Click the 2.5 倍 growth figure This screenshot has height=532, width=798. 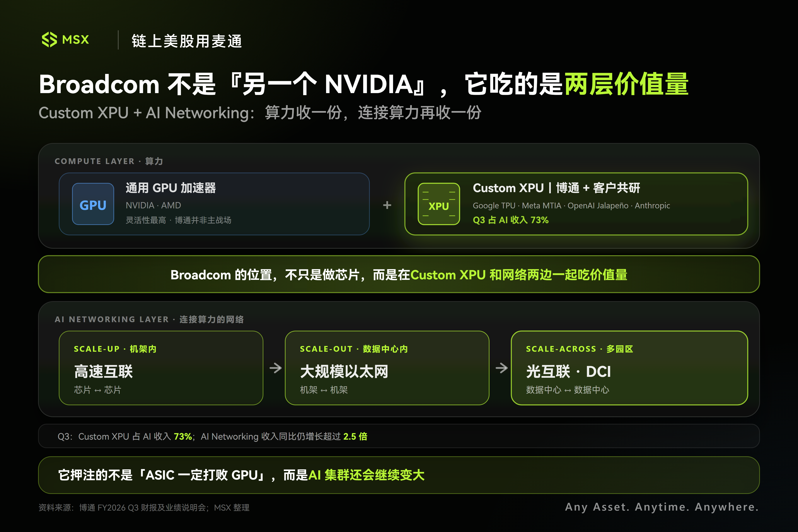point(355,436)
